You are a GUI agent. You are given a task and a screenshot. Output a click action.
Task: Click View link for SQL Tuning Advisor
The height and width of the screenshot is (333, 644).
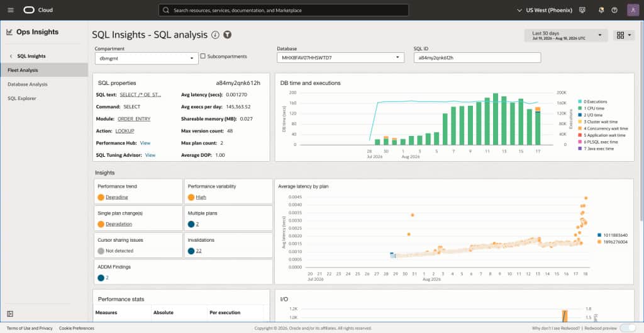(x=150, y=155)
